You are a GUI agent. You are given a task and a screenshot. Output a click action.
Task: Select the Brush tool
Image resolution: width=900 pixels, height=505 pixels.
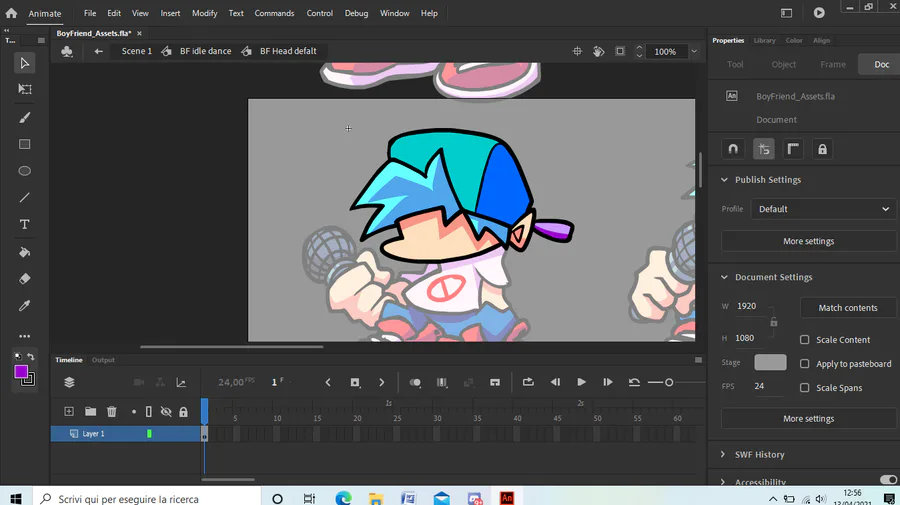click(24, 118)
